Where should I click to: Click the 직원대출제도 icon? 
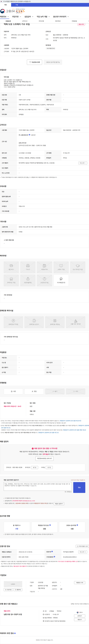coord(28,280)
